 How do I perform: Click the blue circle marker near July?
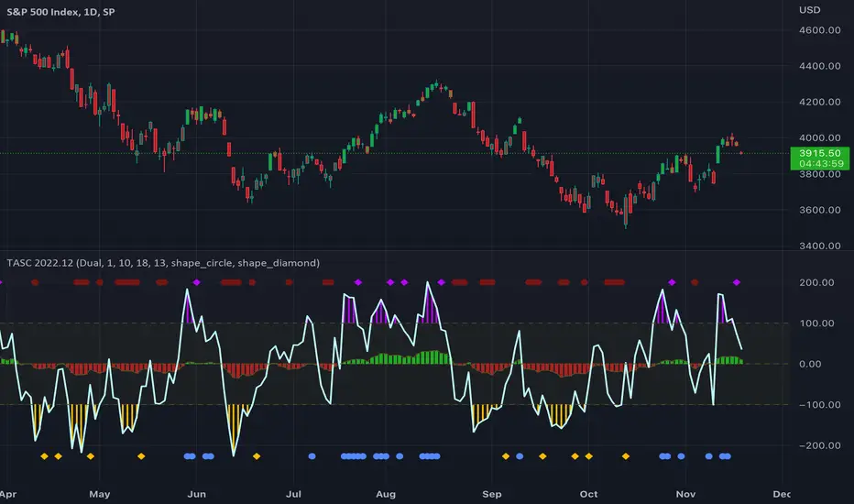312,456
